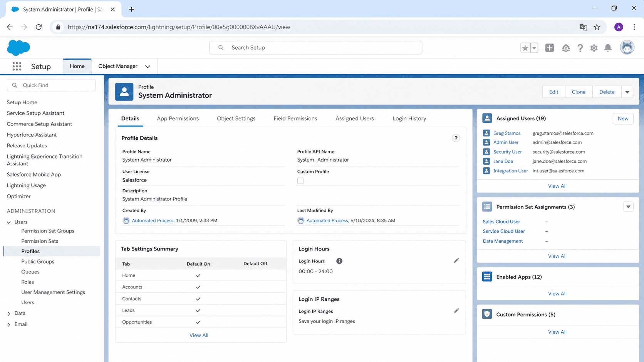This screenshot has width=644, height=362.
Task: Open a new browser tab
Action: pyautogui.click(x=131, y=9)
